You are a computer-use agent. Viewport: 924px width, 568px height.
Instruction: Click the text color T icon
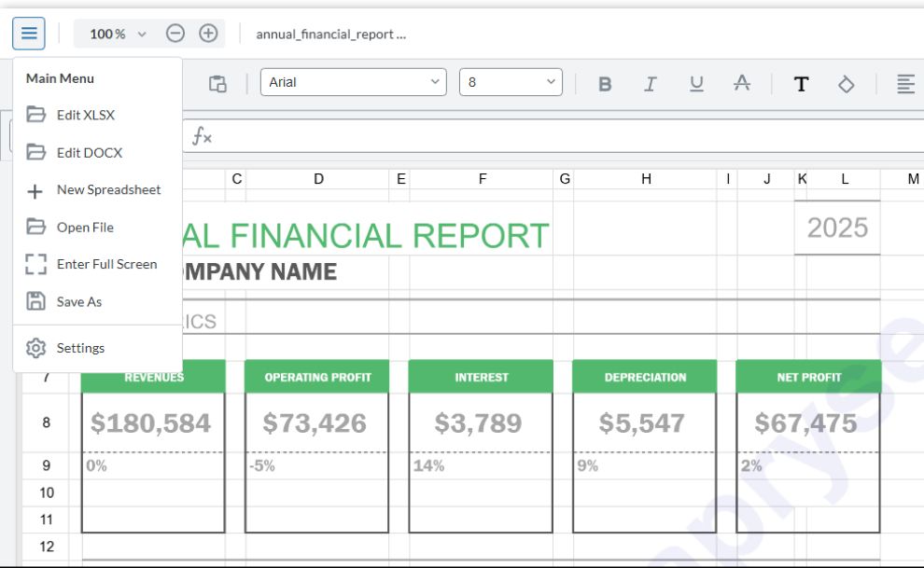point(801,84)
